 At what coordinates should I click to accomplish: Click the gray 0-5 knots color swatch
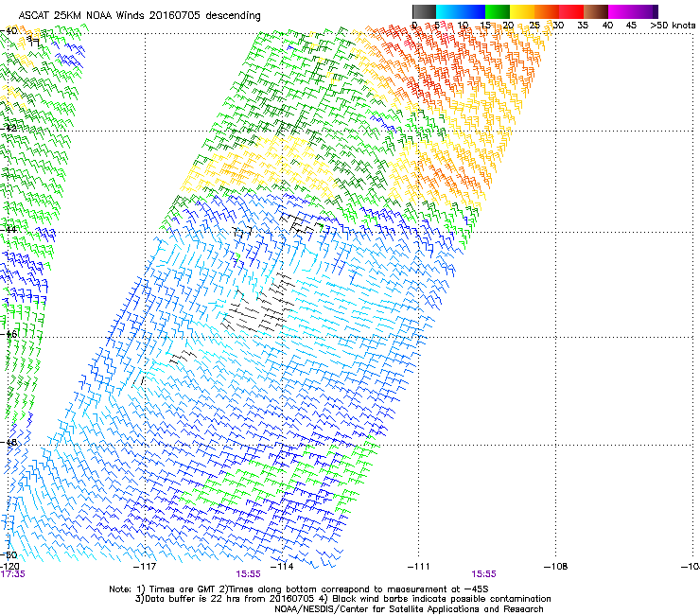pos(424,11)
